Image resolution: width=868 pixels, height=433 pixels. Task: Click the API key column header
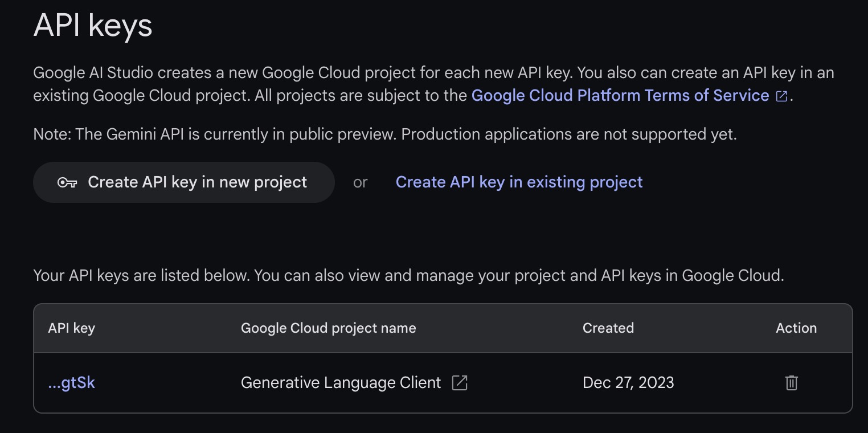tap(71, 328)
